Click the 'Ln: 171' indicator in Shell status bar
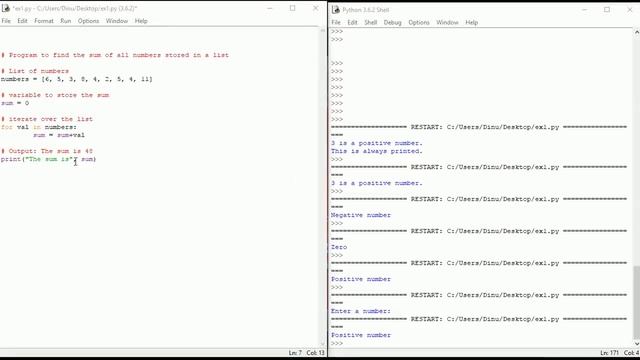 609,353
